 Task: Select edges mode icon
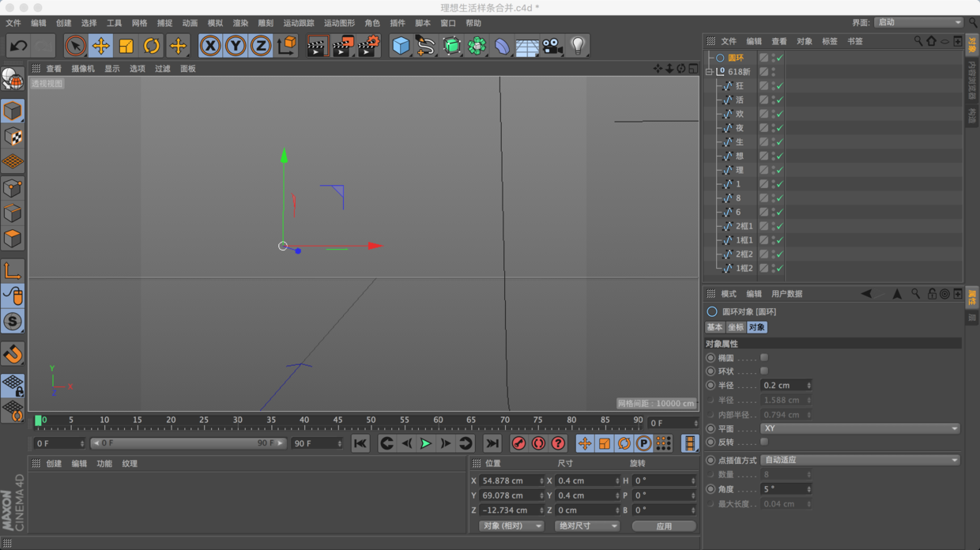point(13,213)
